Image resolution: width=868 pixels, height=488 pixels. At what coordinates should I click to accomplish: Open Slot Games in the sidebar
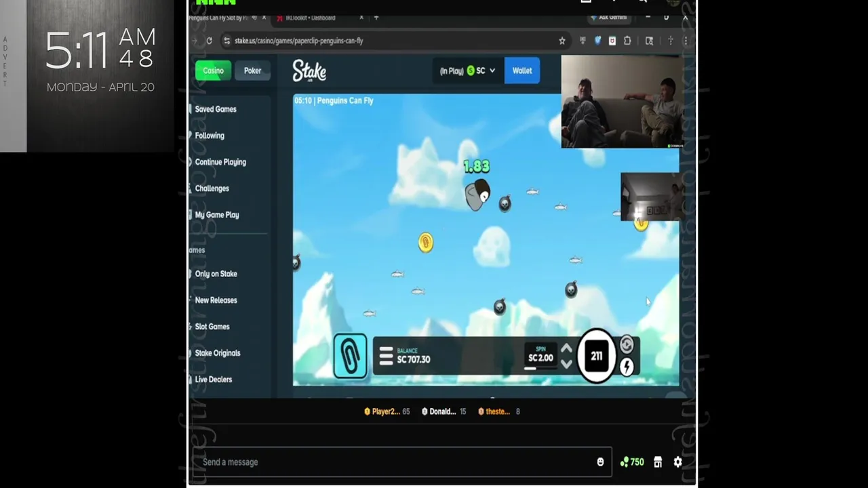(x=212, y=327)
